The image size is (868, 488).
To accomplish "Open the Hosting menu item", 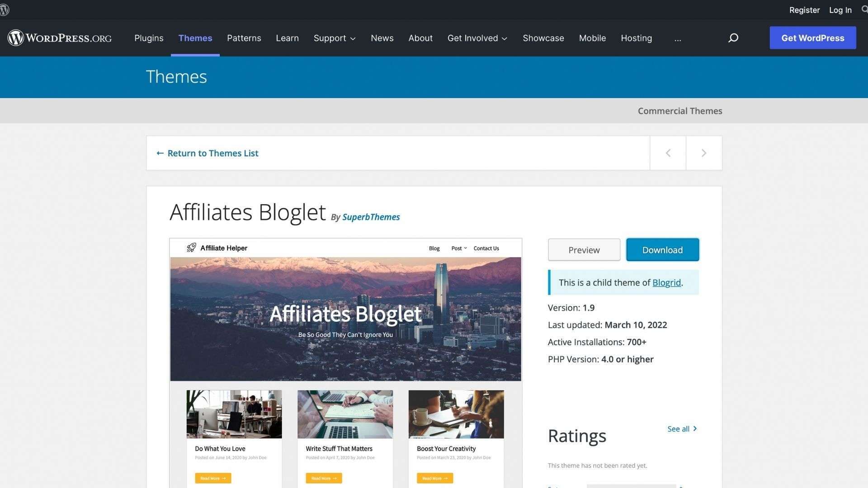I will (x=636, y=38).
